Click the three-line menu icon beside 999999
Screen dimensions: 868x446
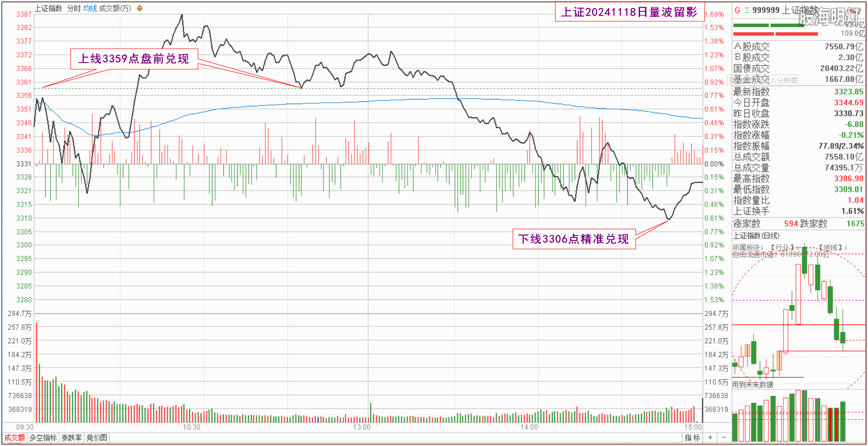(x=747, y=10)
